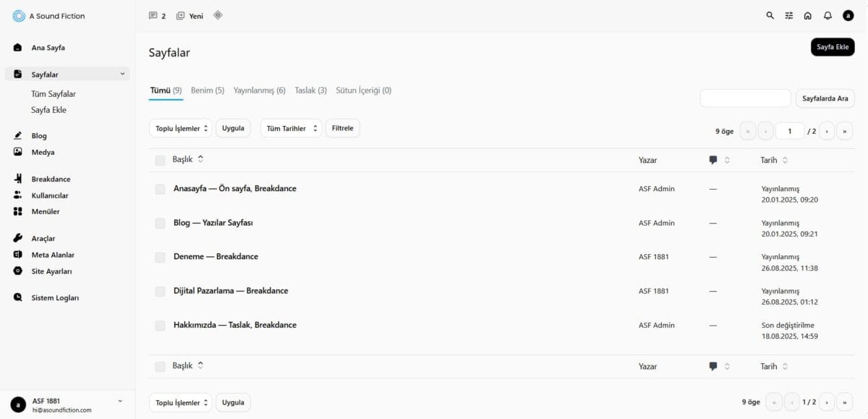Click the comments icon showing 2
The height and width of the screenshot is (419, 868).
coord(157,15)
